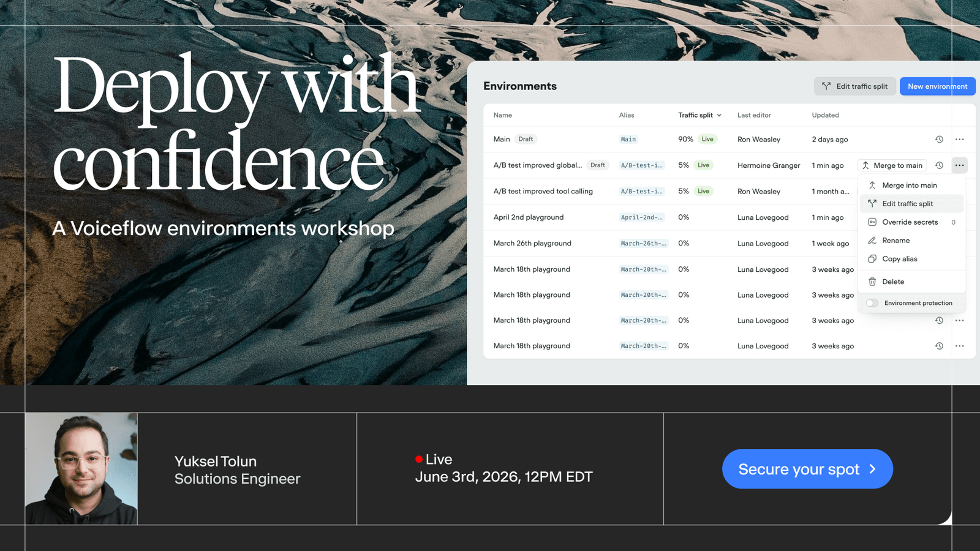Choose Edit traffic split in context menu

(x=912, y=203)
